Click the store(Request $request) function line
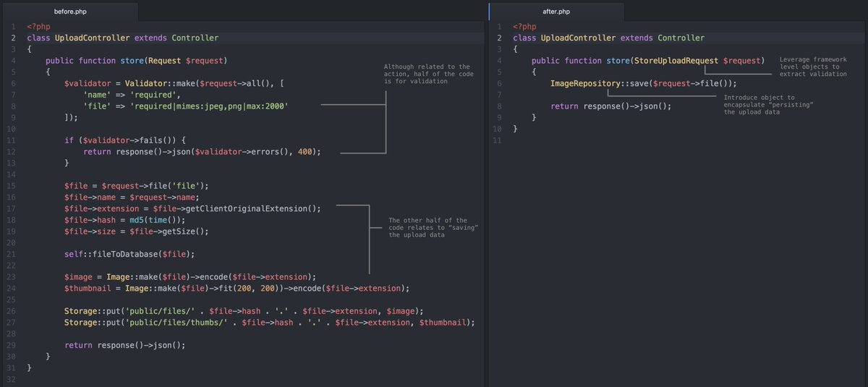The width and height of the screenshot is (868, 387). point(137,61)
